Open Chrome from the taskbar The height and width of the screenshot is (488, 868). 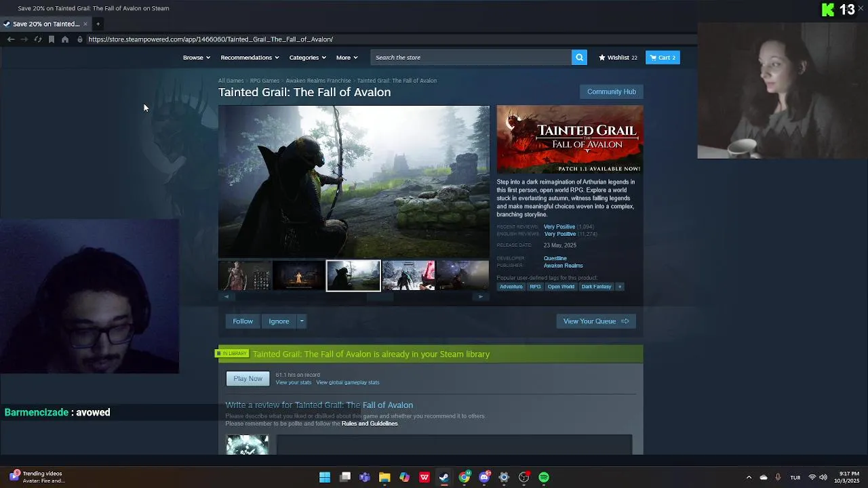(465, 477)
